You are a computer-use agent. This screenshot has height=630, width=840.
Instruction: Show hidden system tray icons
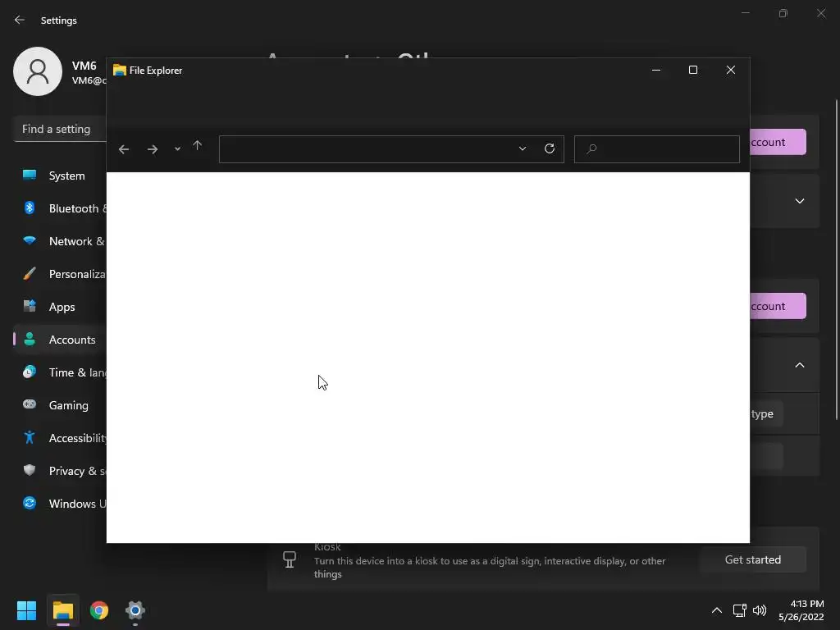coord(716,610)
